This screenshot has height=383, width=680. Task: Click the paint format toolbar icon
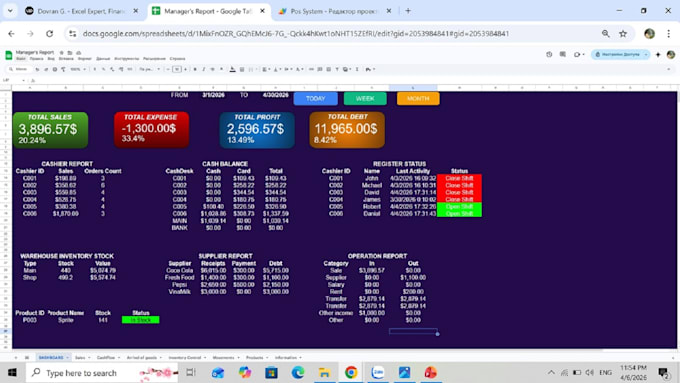click(x=63, y=69)
